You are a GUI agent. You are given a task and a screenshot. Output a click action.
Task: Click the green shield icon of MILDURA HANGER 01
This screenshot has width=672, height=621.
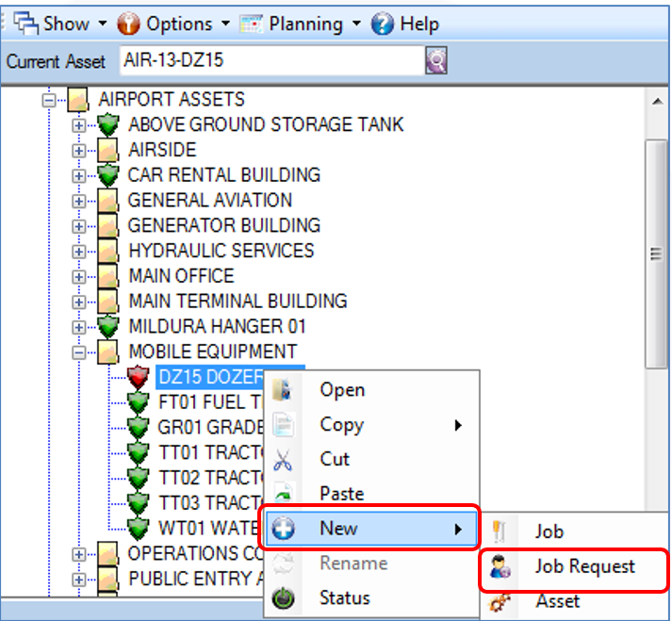pos(108,327)
